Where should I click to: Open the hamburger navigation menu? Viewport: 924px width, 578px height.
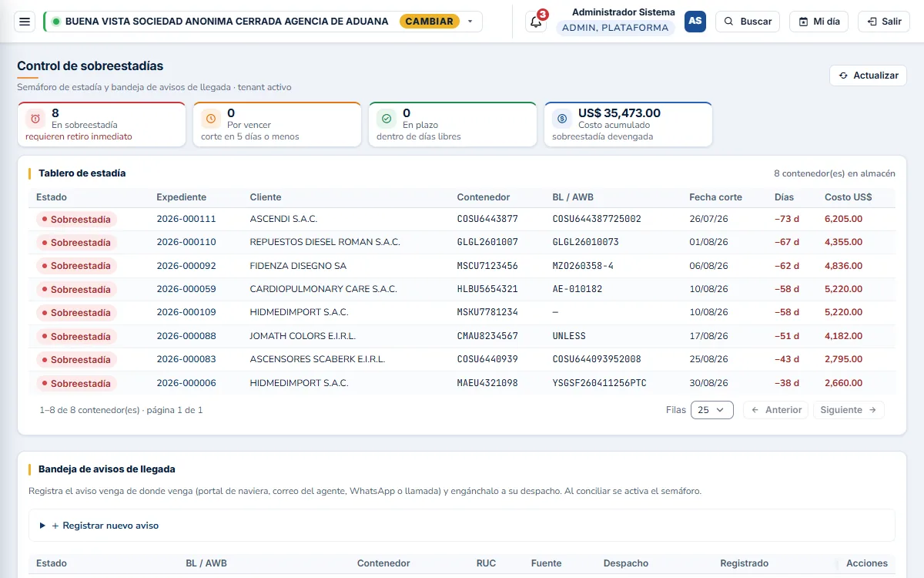coord(25,22)
